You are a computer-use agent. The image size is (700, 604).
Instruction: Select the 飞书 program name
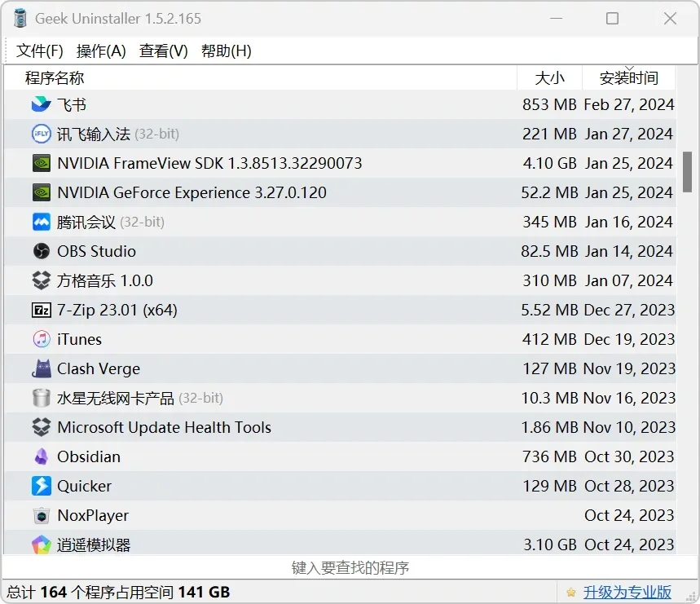72,105
